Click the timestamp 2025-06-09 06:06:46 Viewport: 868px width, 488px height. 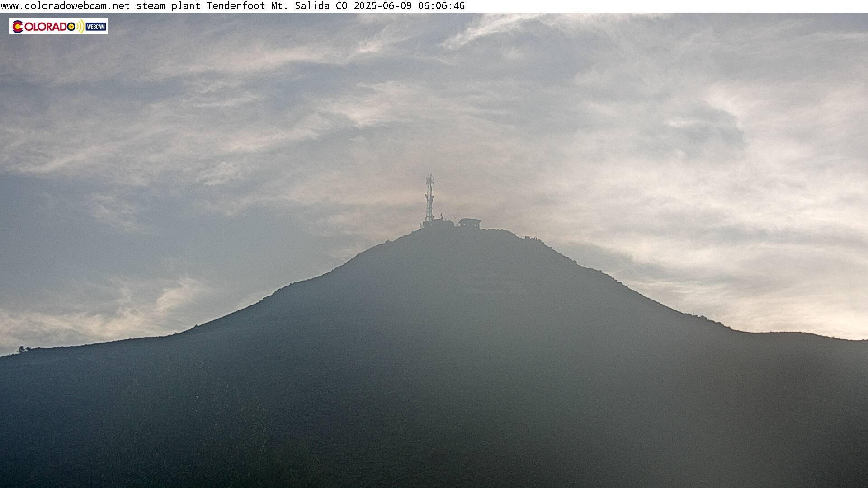[409, 6]
